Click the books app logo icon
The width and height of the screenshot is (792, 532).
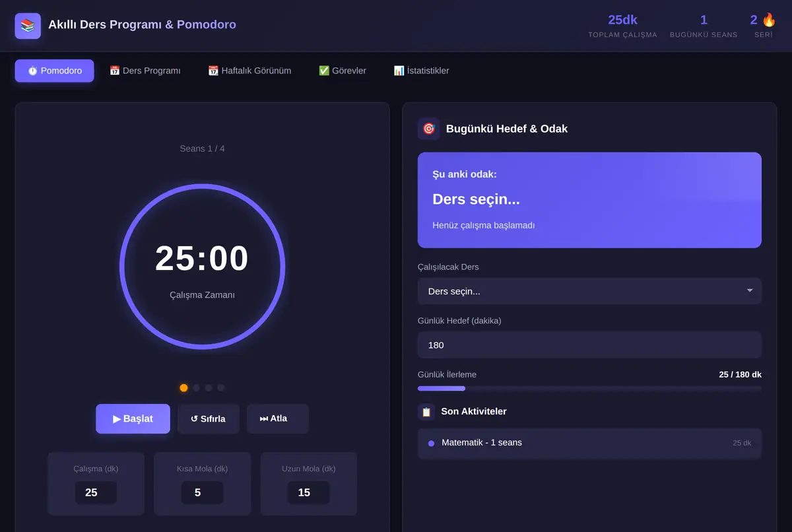click(28, 26)
